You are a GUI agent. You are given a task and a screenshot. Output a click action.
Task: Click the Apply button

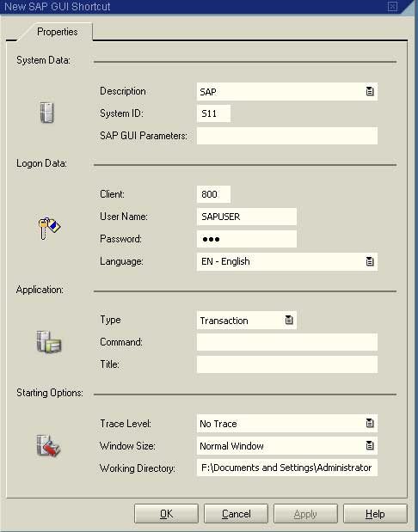coord(305,514)
